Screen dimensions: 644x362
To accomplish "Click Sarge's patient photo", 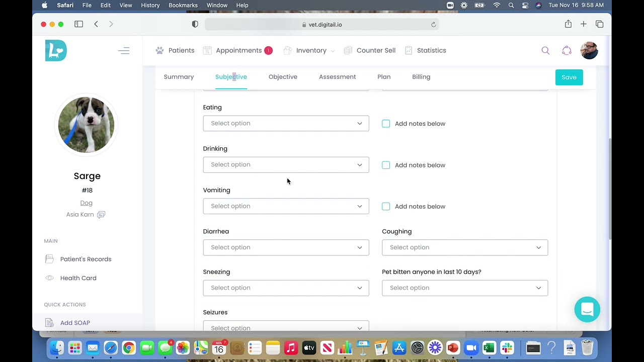I will pyautogui.click(x=87, y=125).
